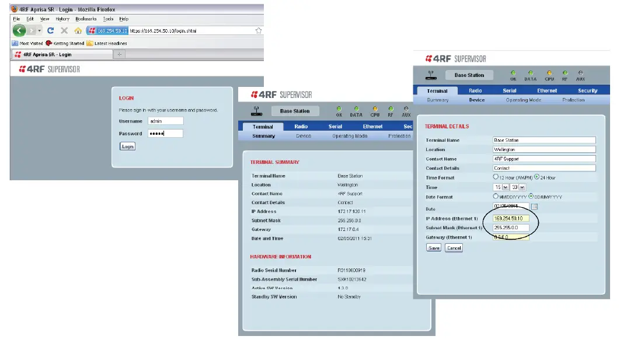Select Ethernet tab in Terminal Details window
This screenshot has width=620, height=364.
547,90
